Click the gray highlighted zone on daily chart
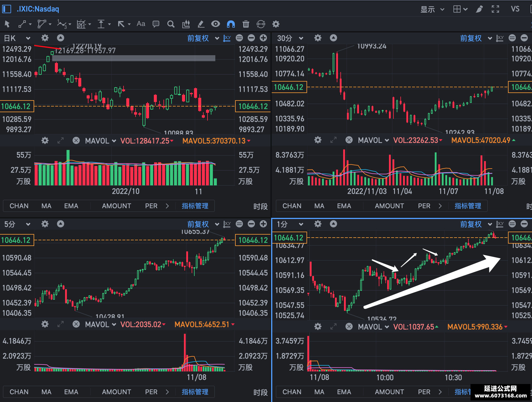Image resolution: width=532 pixels, height=402 pixels. pos(134,58)
